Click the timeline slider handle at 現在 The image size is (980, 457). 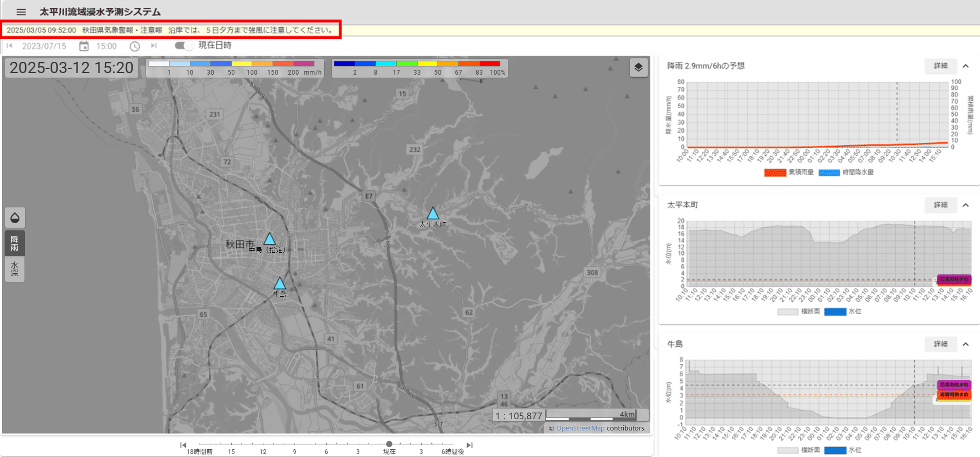tap(389, 444)
